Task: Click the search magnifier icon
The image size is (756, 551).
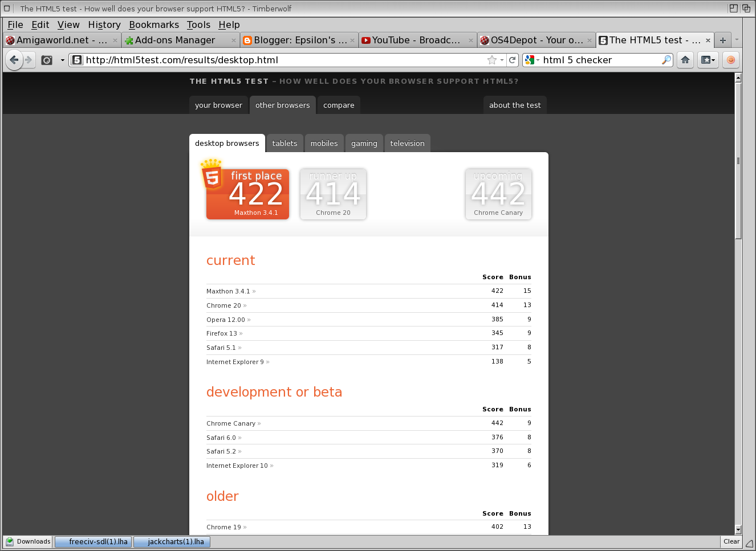Action: [666, 60]
